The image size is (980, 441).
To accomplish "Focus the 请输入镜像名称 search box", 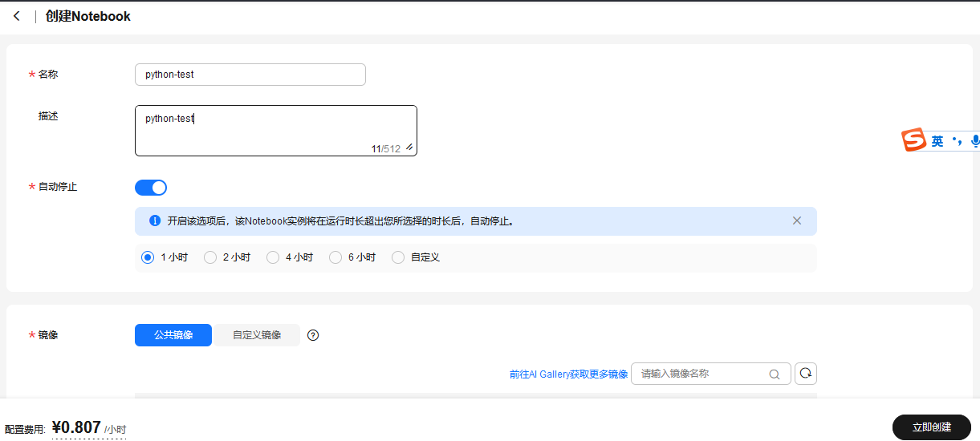I will pyautogui.click(x=711, y=374).
